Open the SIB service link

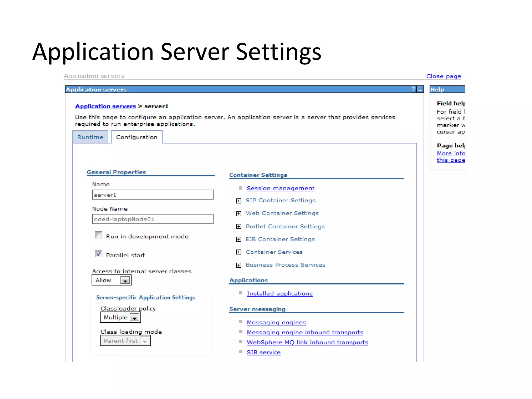point(264,353)
